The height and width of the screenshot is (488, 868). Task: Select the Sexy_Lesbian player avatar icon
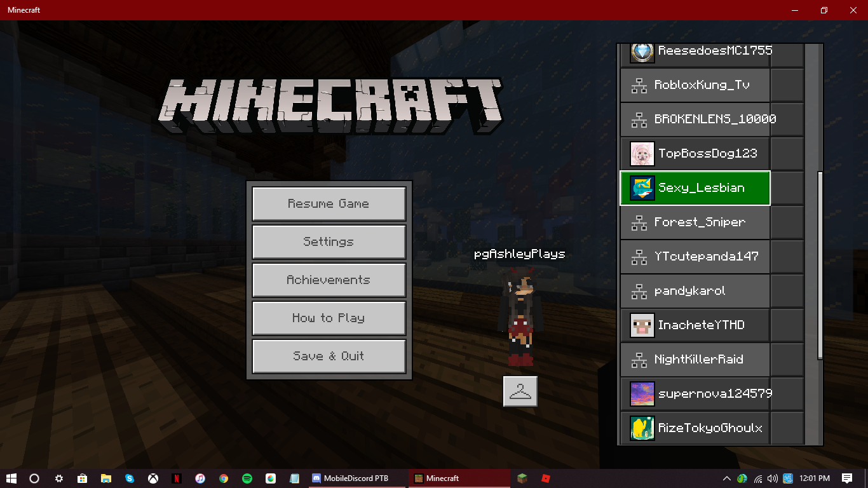pyautogui.click(x=642, y=188)
